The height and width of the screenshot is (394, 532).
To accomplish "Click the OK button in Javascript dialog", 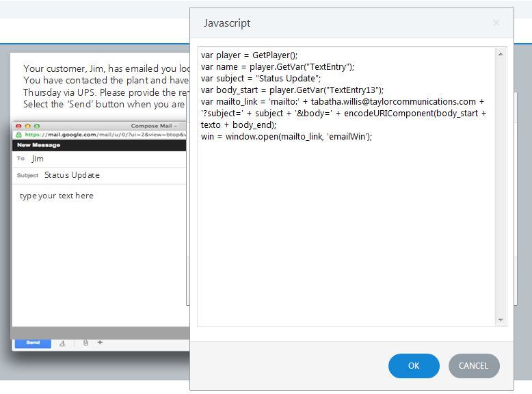I will point(414,366).
